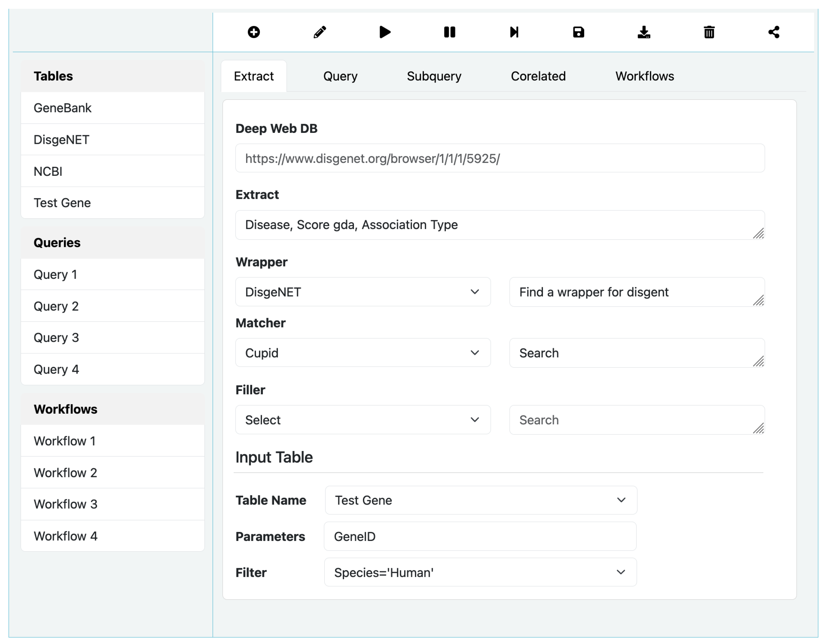Open the Wrapper DisgeNET dropdown
The image size is (827, 644).
click(363, 292)
